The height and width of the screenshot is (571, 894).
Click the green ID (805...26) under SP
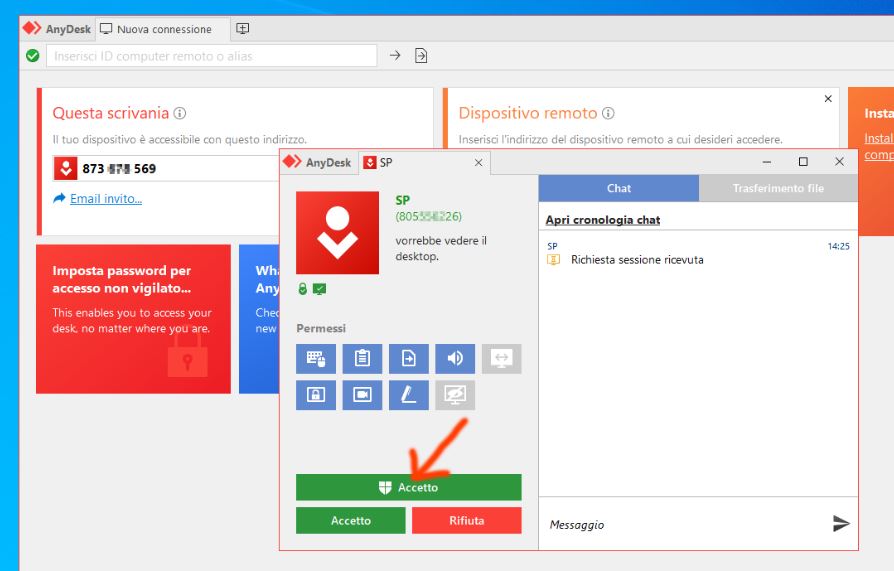(429, 216)
